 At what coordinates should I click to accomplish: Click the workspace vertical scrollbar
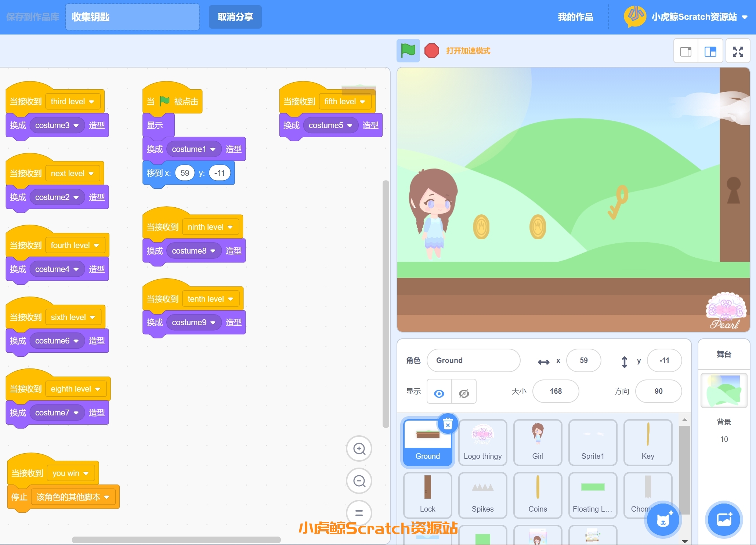coord(386,304)
